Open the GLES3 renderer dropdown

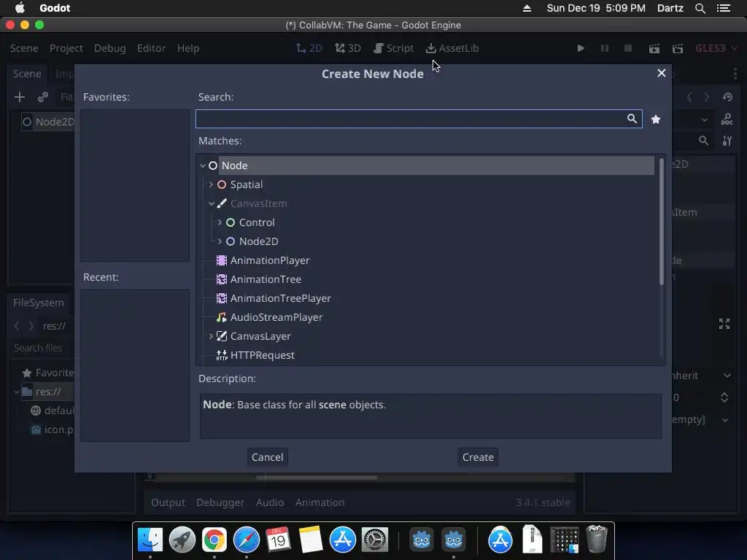point(716,48)
